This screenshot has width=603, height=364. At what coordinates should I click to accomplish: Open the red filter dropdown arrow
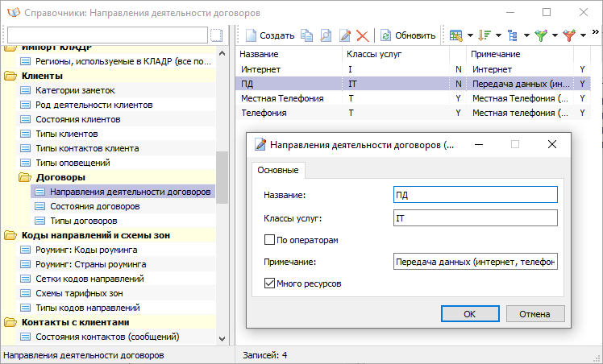(x=583, y=35)
